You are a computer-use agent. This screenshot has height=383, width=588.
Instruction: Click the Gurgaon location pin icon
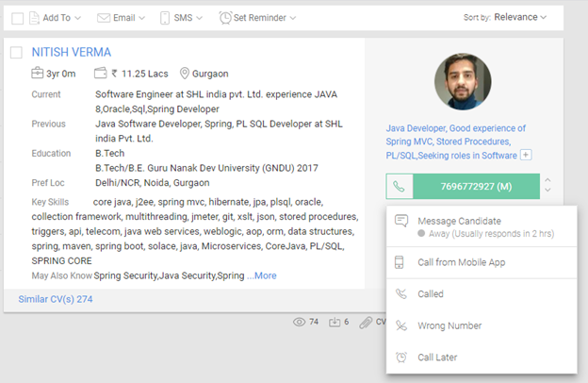pos(184,74)
